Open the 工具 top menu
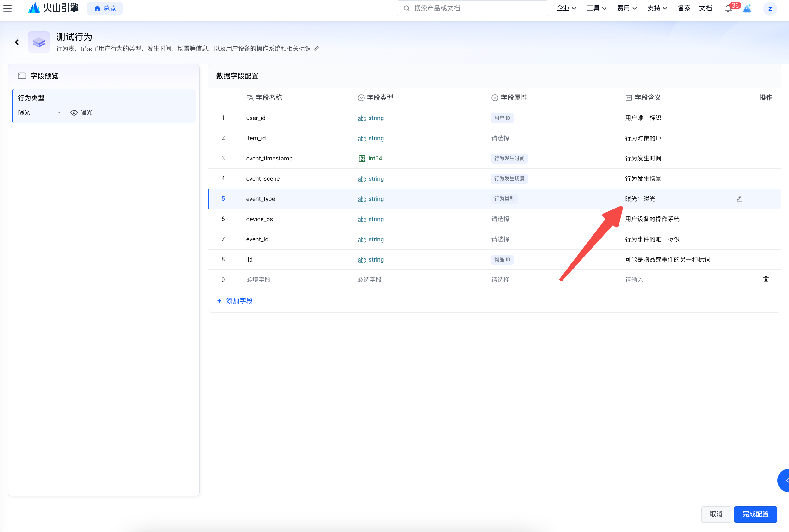The image size is (789, 532). [596, 9]
